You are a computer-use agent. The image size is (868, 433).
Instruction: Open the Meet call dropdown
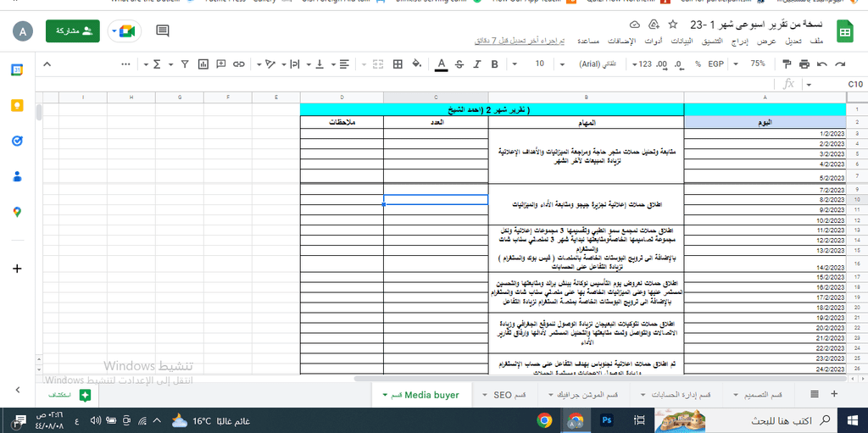click(x=114, y=31)
